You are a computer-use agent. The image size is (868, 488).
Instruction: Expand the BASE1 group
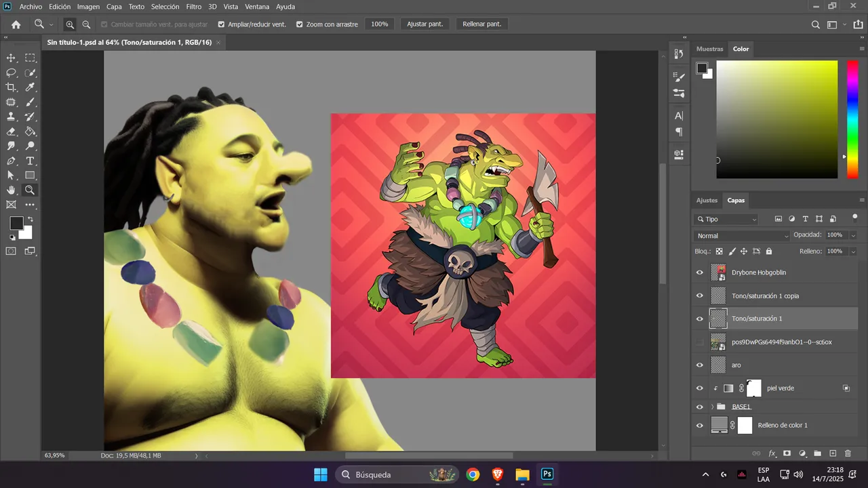tap(712, 407)
